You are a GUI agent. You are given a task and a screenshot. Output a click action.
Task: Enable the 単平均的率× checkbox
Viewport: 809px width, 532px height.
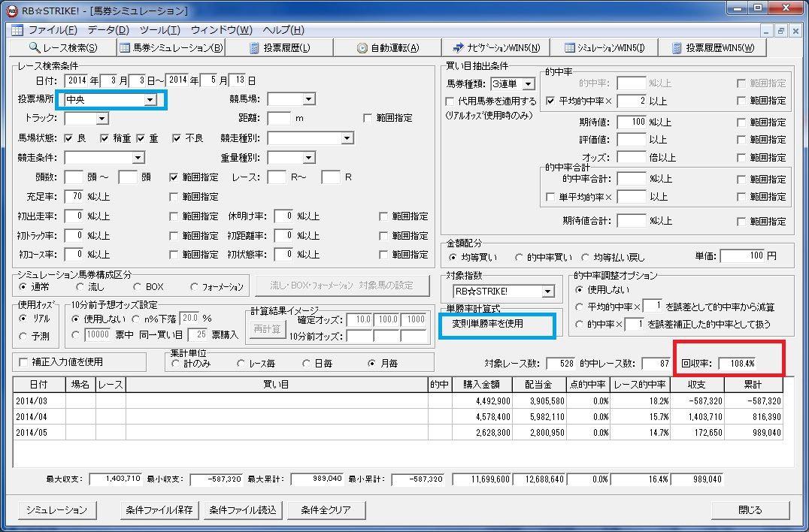[x=550, y=197]
